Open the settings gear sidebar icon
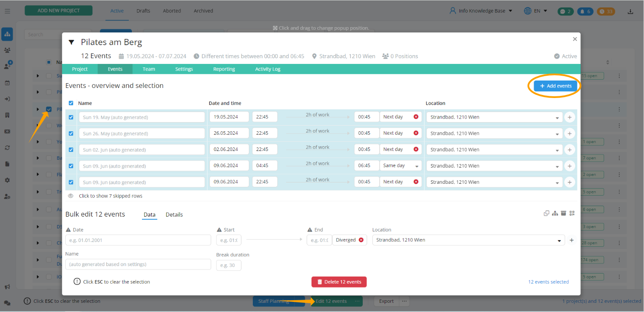Screen dimensions: 644x312 pos(7,180)
